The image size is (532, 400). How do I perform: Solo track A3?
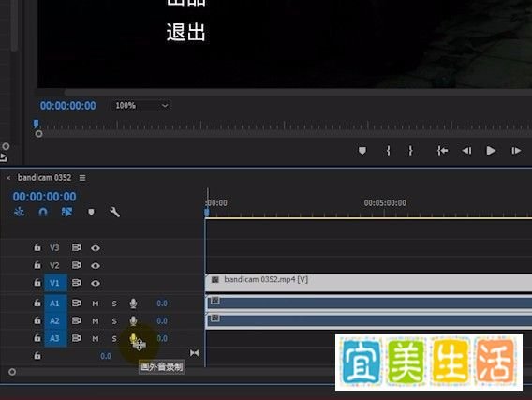coord(114,338)
